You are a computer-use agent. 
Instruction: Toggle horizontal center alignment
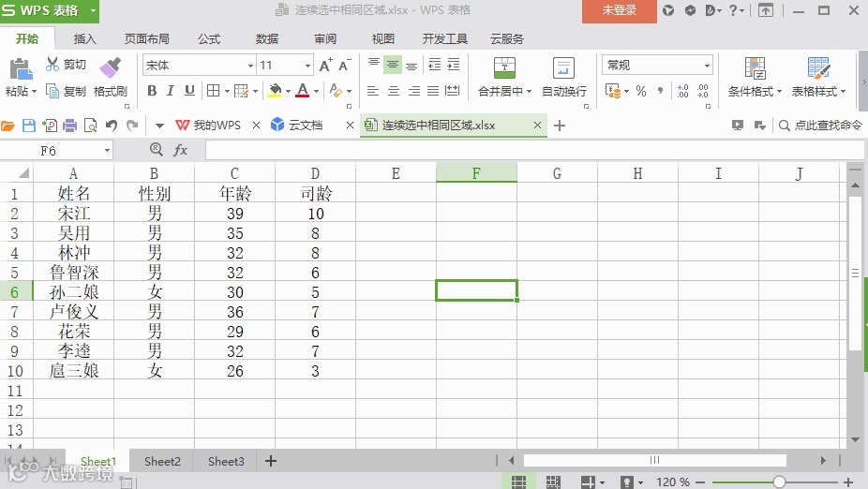(393, 91)
